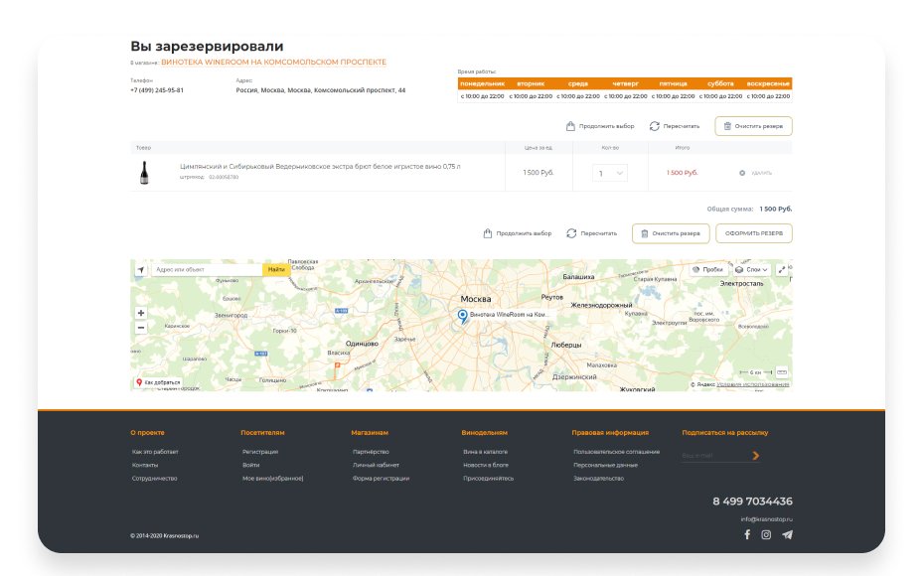
Task: Open Пользовательское соглашение footer link
Action: point(616,452)
